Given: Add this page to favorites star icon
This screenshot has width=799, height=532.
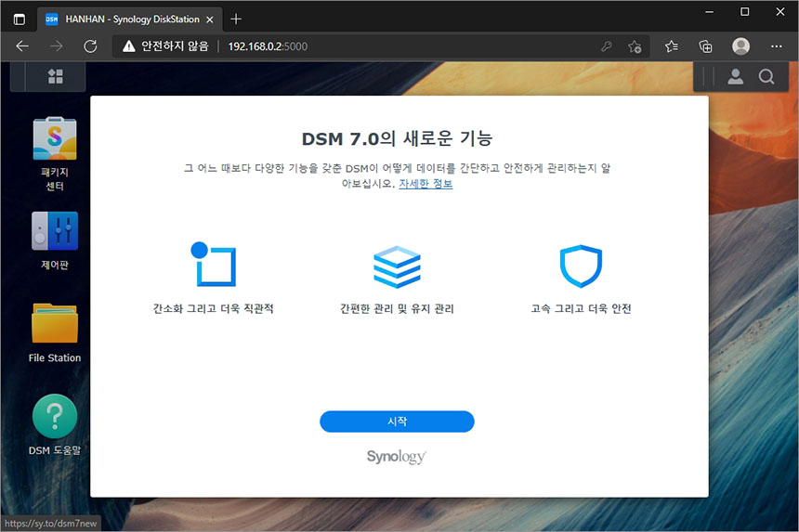Looking at the screenshot, I should [635, 46].
